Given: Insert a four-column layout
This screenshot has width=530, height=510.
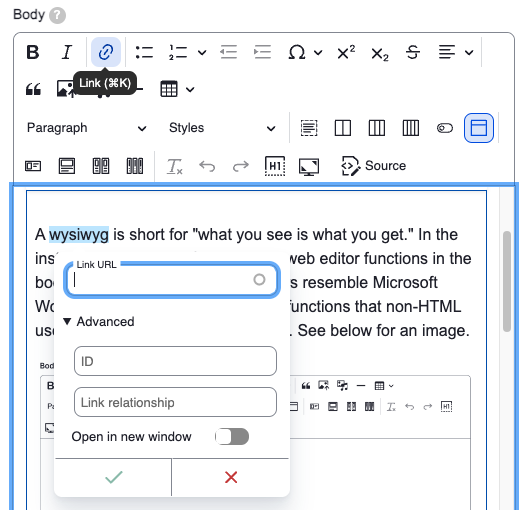Looking at the screenshot, I should pos(411,128).
